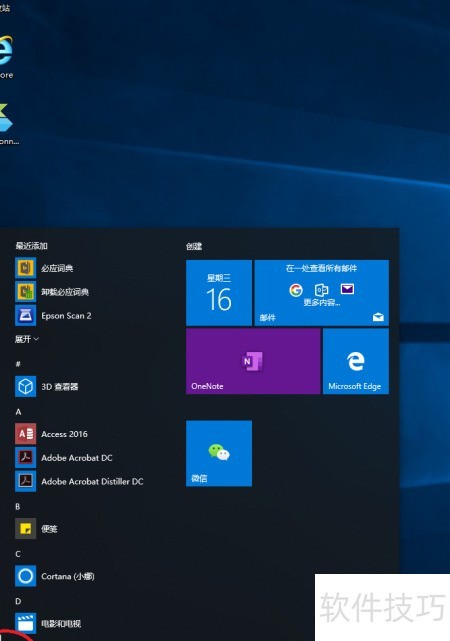Expand the 展开 recently added list
This screenshot has height=641, width=450.
click(x=27, y=339)
